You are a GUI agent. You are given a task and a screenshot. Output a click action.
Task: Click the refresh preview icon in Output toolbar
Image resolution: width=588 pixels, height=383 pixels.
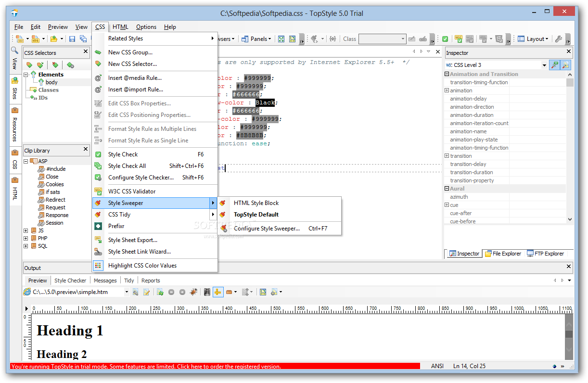pyautogui.click(x=160, y=292)
